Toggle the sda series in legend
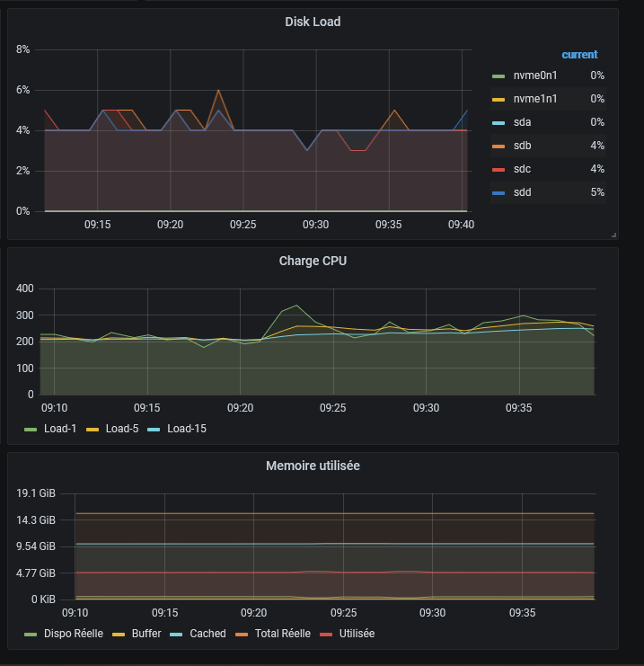 click(x=522, y=122)
